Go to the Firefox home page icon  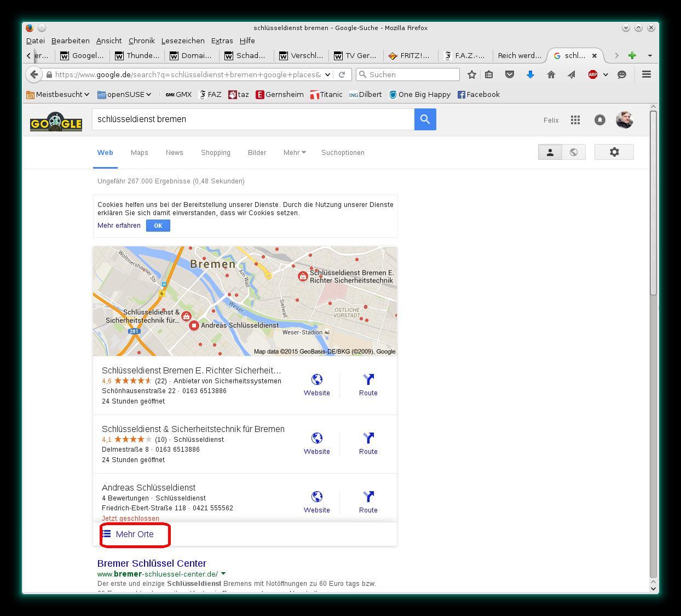click(551, 74)
